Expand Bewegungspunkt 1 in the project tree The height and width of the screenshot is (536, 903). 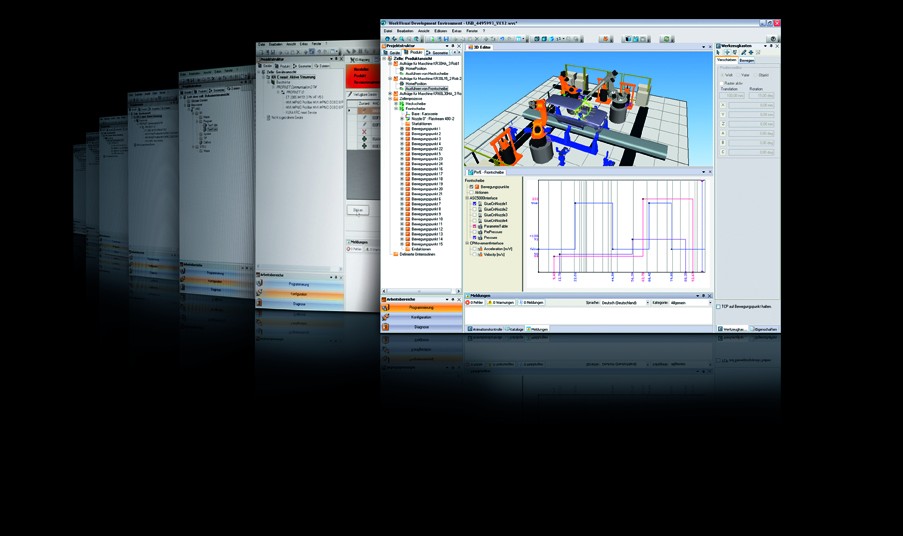coord(402,128)
